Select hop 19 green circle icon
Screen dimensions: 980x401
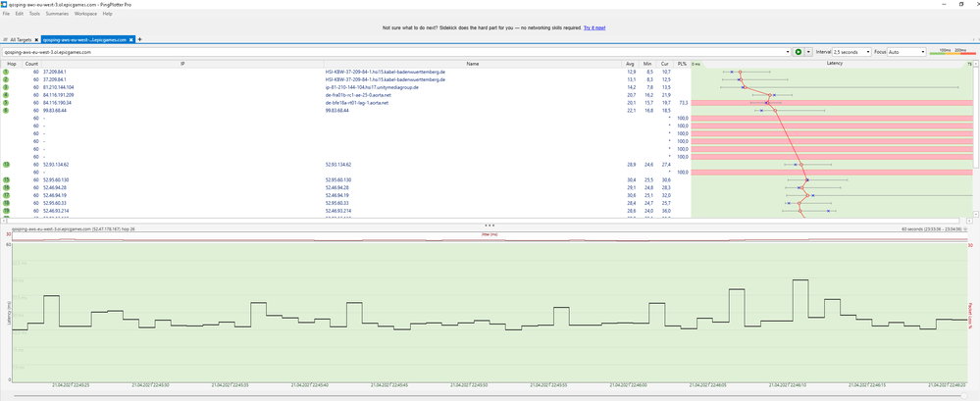point(6,211)
